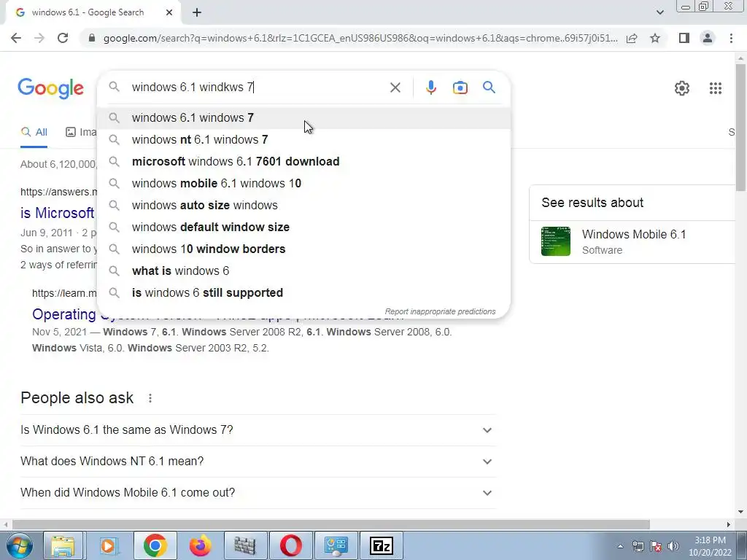Submit search with the blue magnifier icon
Viewport: 747px width, 560px height.
coord(489,87)
